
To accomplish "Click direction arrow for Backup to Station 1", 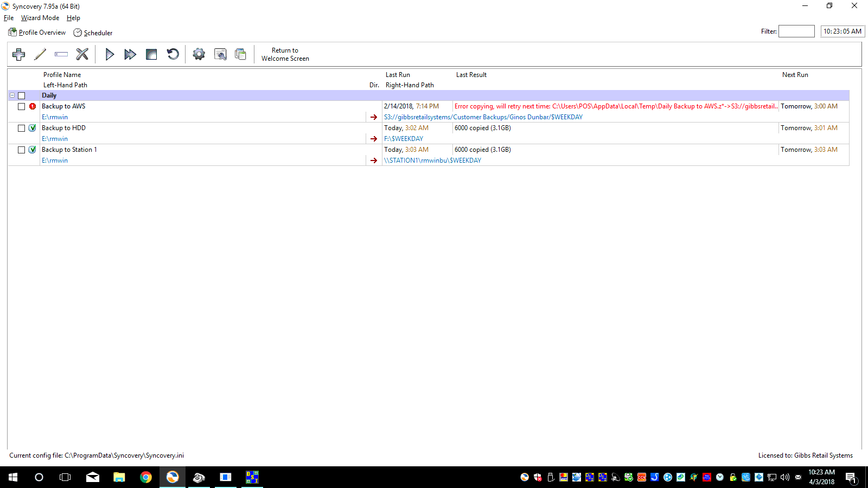I will [x=374, y=160].
